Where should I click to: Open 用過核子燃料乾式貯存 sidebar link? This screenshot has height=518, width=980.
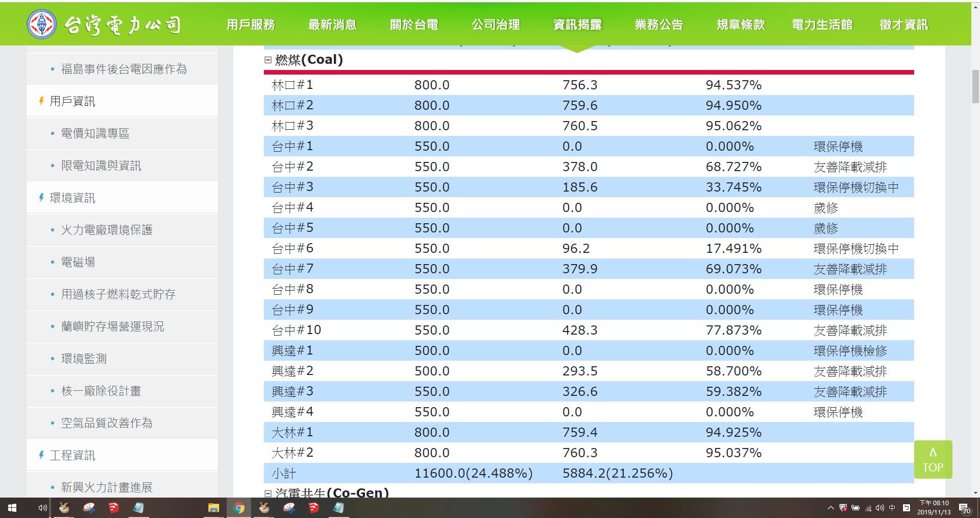point(118,294)
